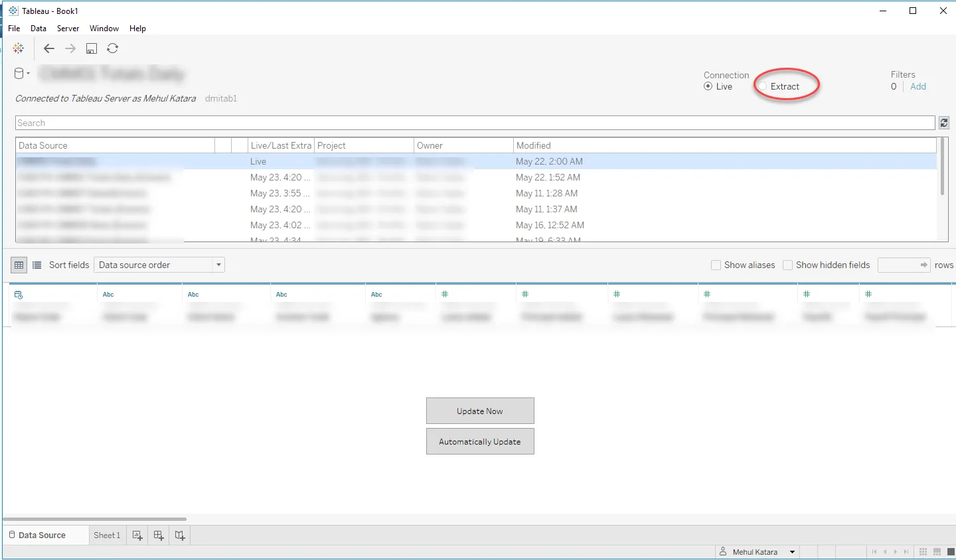Sort by the Data Source column header
This screenshot has width=956, height=560.
(x=116, y=145)
